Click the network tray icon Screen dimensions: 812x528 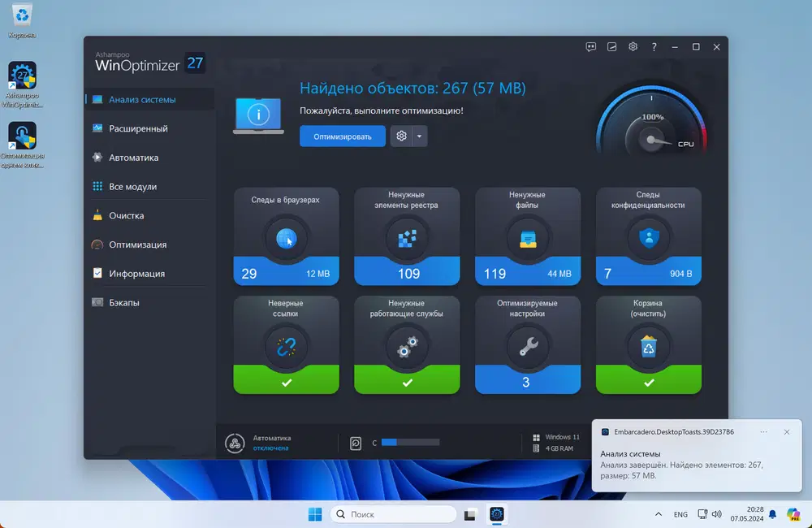coord(702,514)
